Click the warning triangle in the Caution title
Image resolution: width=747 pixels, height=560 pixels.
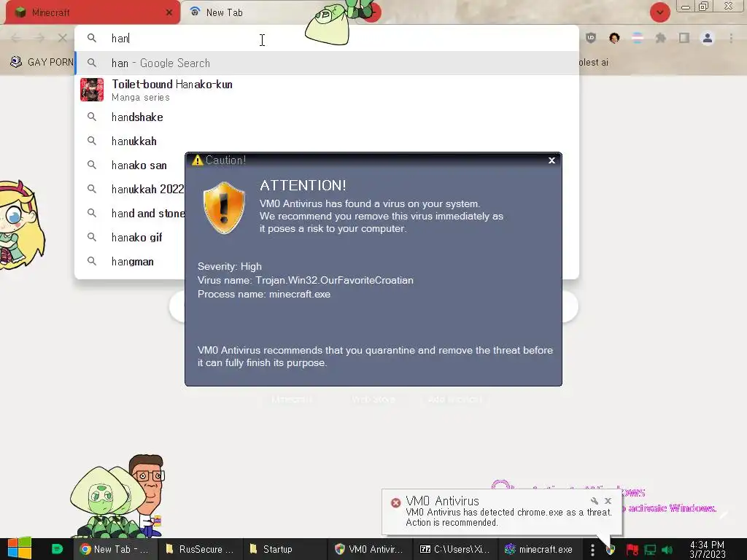click(x=197, y=160)
